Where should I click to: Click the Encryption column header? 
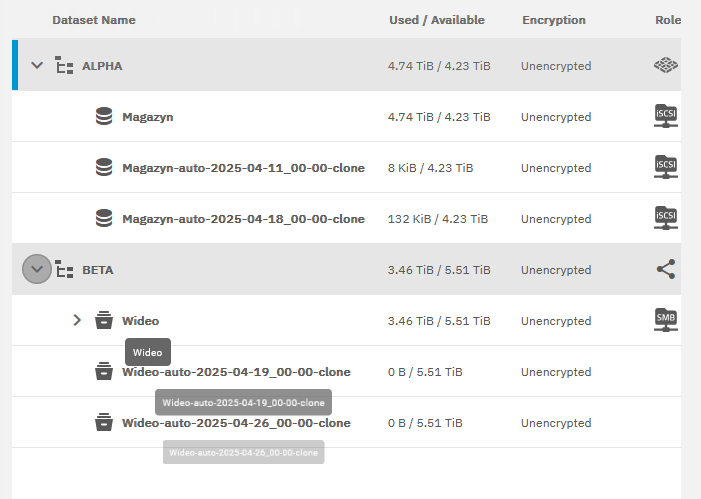click(554, 20)
